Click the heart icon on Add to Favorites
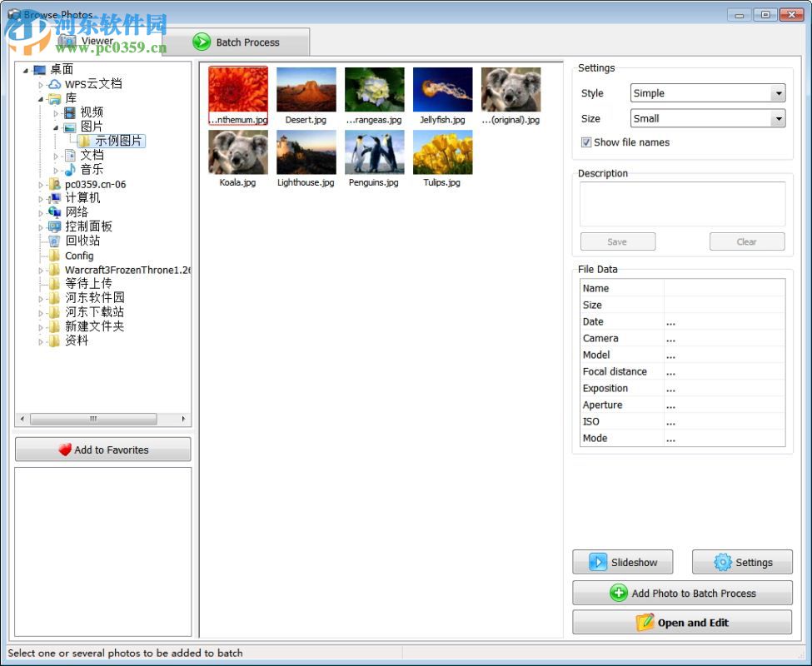 coord(64,449)
